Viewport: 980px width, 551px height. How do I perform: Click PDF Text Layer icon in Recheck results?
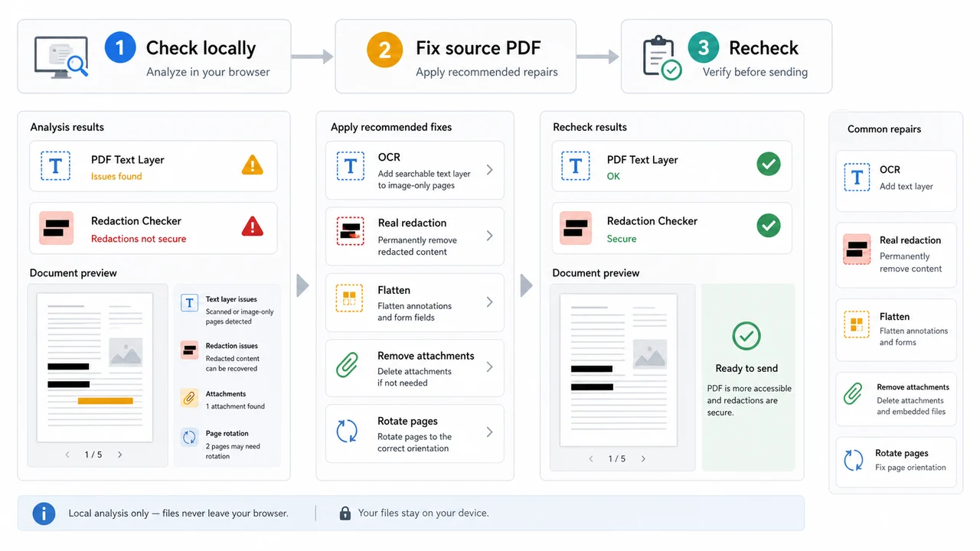tap(576, 165)
